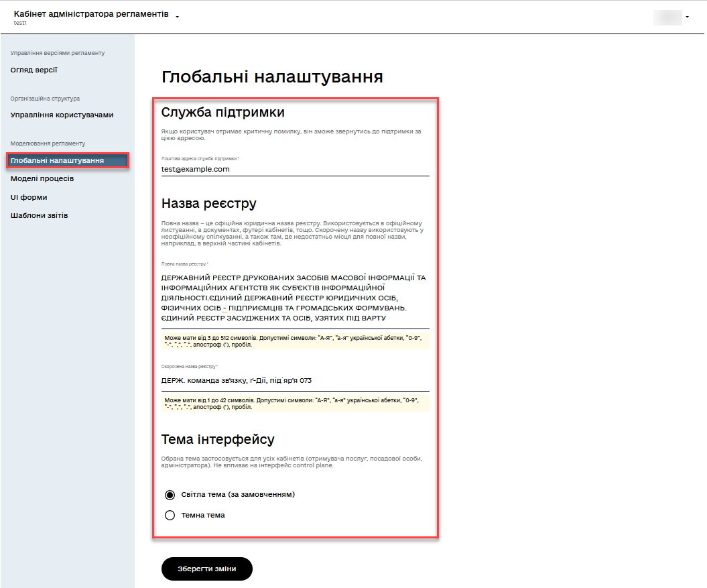Click test1 subtitle under cabinet title
Viewport: 707px width, 588px height.
[x=20, y=23]
